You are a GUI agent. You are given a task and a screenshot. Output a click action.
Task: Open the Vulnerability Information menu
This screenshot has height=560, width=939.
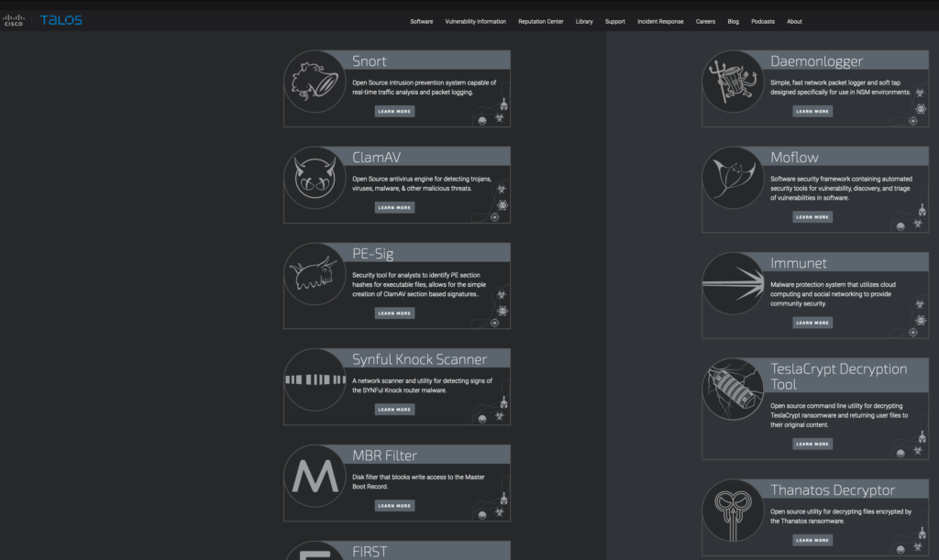tap(475, 21)
